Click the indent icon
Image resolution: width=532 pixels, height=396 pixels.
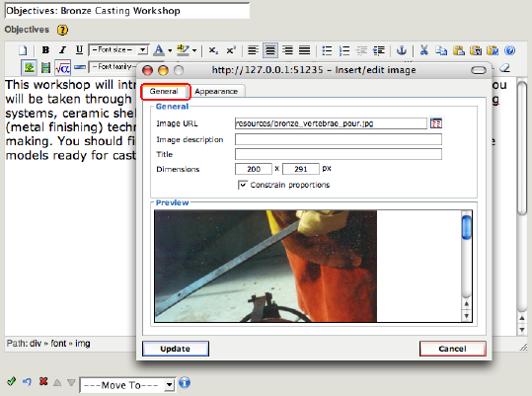tap(379, 50)
